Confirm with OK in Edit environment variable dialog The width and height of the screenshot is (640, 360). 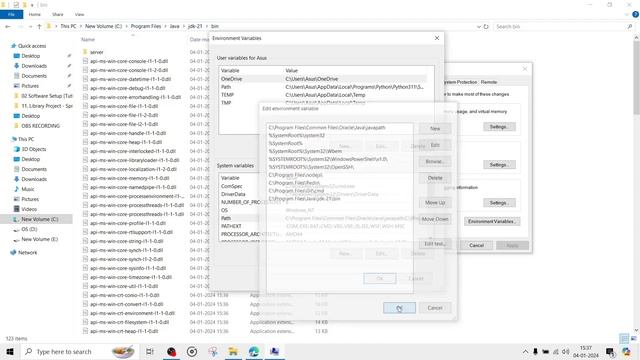(x=399, y=308)
